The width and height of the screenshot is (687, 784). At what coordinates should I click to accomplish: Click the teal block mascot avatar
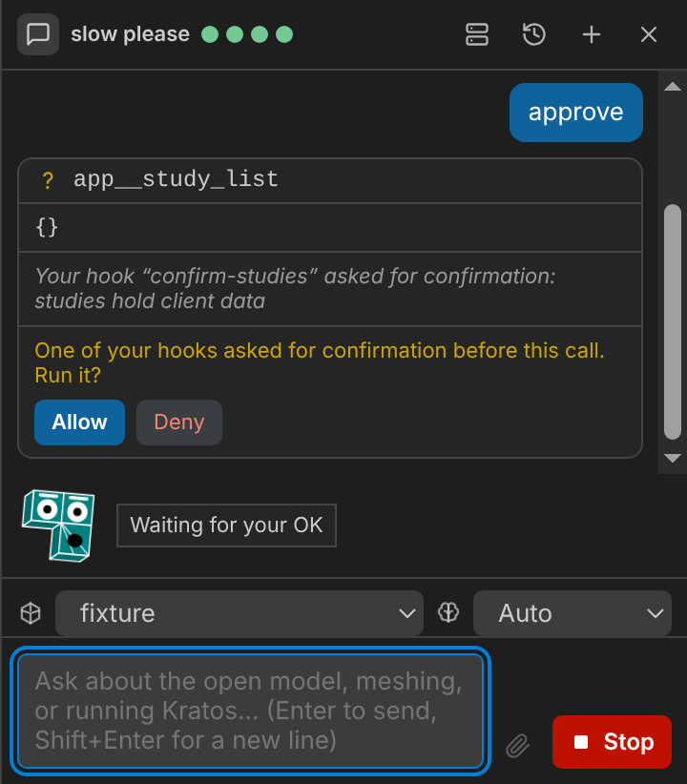pyautogui.click(x=58, y=526)
